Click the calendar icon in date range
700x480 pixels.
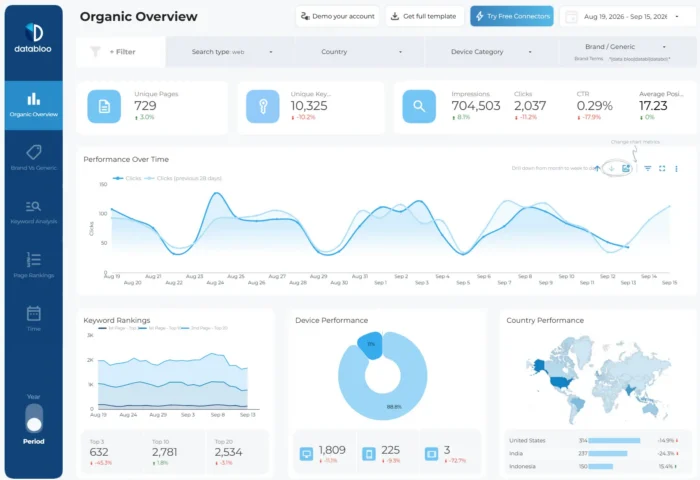click(571, 17)
